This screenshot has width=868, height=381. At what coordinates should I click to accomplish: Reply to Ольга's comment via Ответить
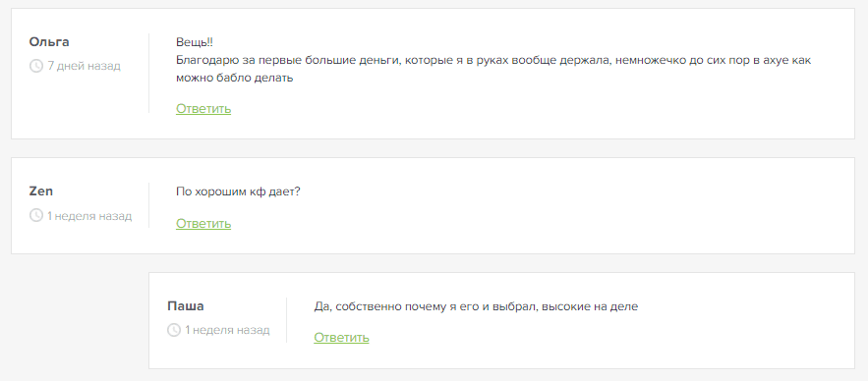(203, 109)
